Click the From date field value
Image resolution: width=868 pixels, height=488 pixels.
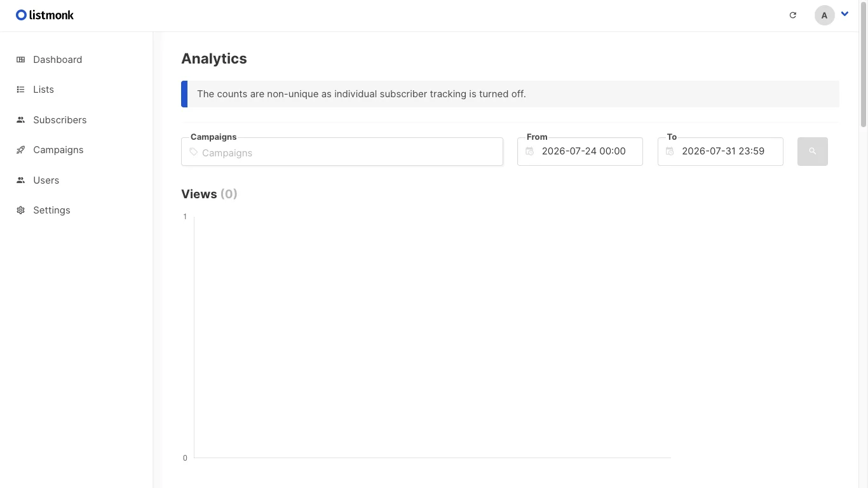click(584, 151)
